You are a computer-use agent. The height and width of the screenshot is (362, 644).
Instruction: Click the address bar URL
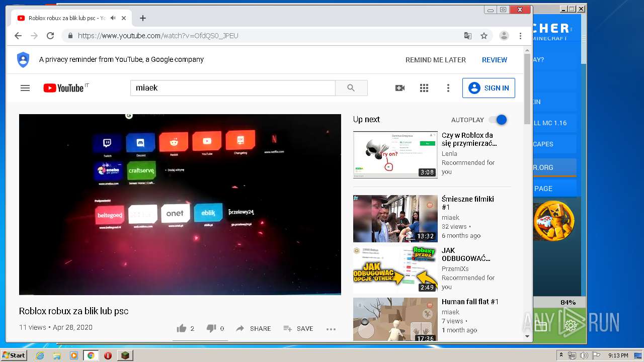pyautogui.click(x=158, y=36)
